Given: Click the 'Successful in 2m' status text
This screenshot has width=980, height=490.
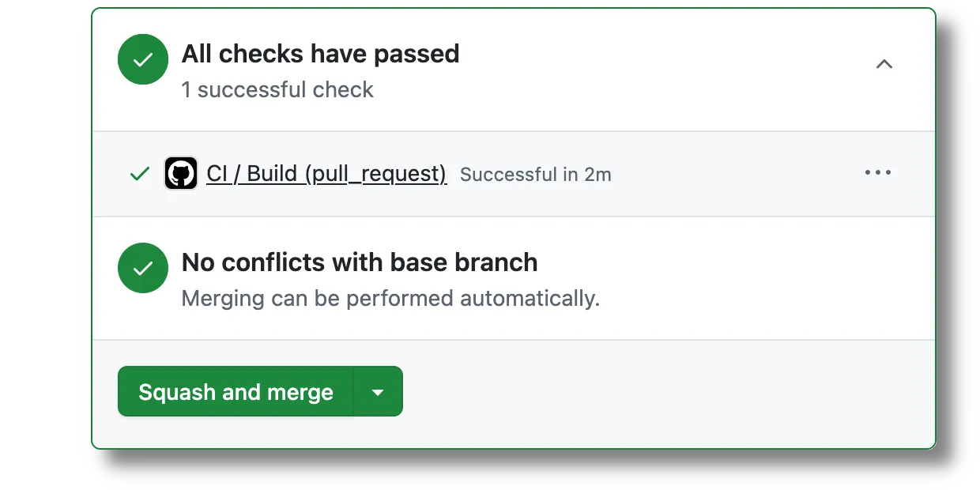Looking at the screenshot, I should [x=535, y=174].
